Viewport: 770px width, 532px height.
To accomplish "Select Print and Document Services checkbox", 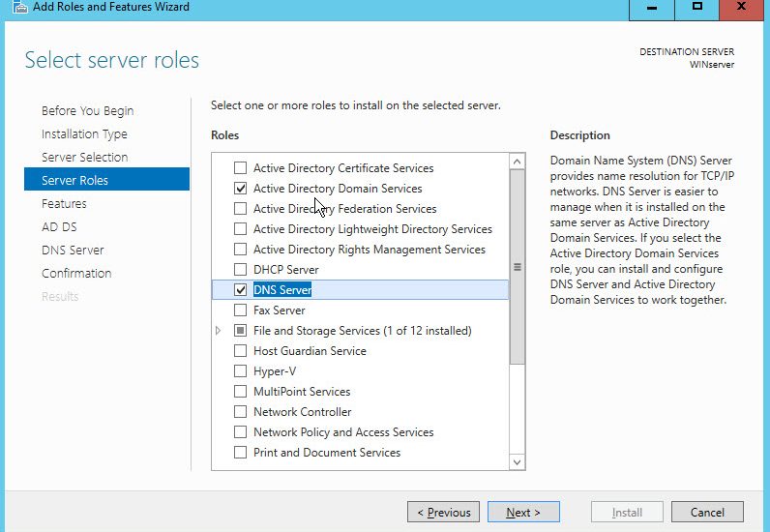I will (x=240, y=452).
